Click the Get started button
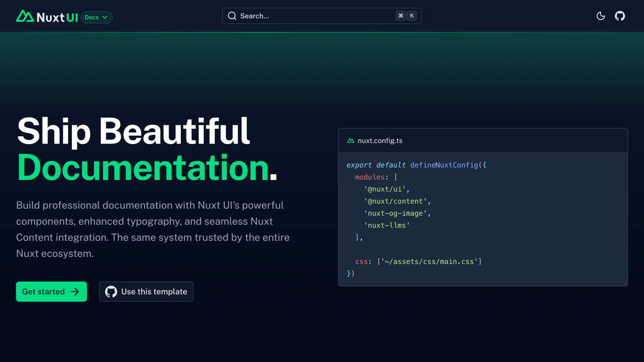Image resolution: width=644 pixels, height=362 pixels. [x=51, y=291]
